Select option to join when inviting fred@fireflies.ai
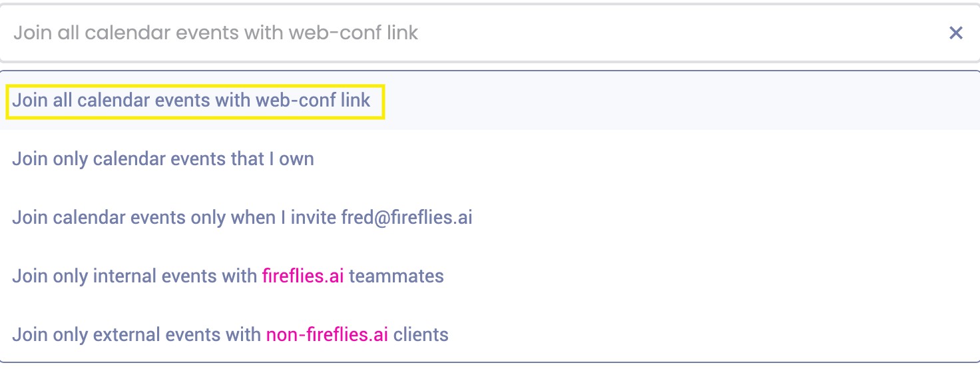The height and width of the screenshot is (369, 980). point(490,218)
